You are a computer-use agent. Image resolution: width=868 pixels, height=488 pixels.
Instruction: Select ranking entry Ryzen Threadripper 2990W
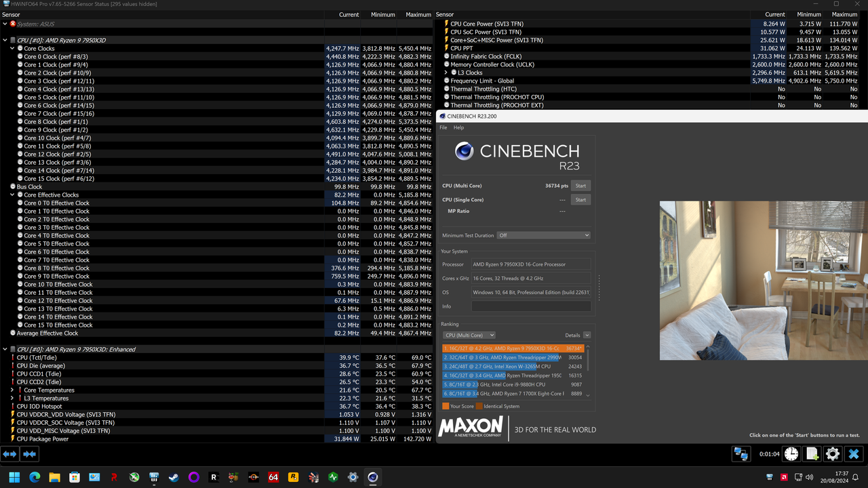(513, 357)
